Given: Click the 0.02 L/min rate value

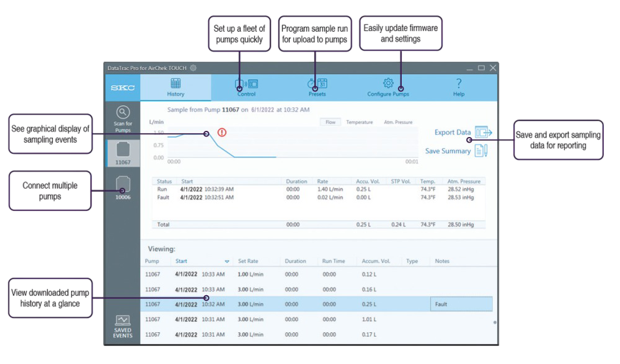Looking at the screenshot, I should coord(330,197).
